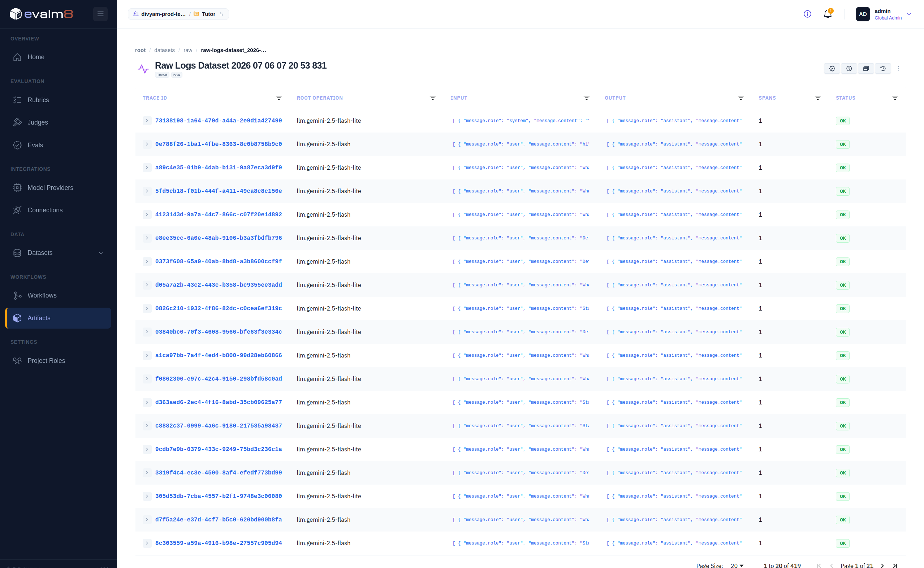Navigate to 'datasets' breadcrumb
Image resolution: width=924 pixels, height=568 pixels.
tap(164, 50)
